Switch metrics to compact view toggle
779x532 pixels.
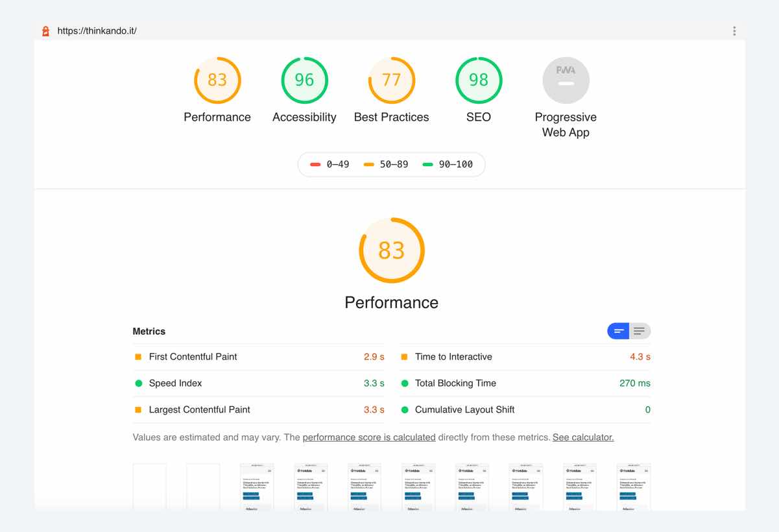618,332
